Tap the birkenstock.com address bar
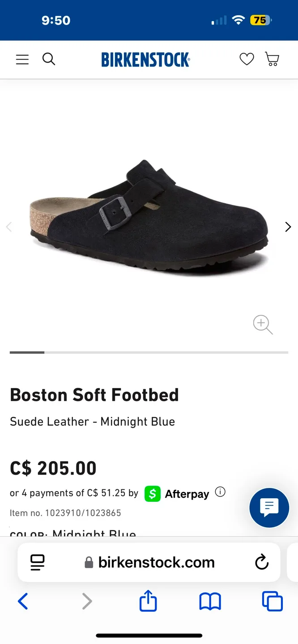Image resolution: width=298 pixels, height=644 pixels. tap(156, 562)
